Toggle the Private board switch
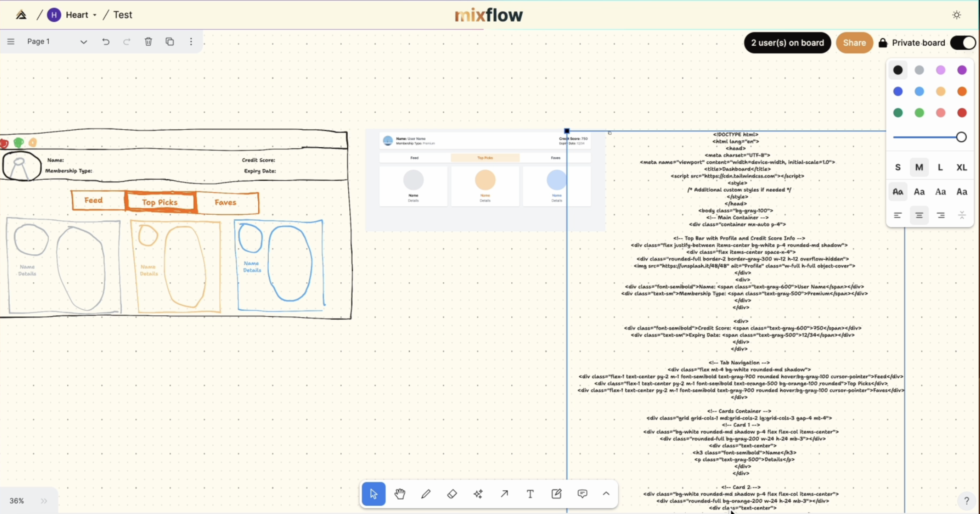Screen dimensions: 980x514 click(x=962, y=43)
